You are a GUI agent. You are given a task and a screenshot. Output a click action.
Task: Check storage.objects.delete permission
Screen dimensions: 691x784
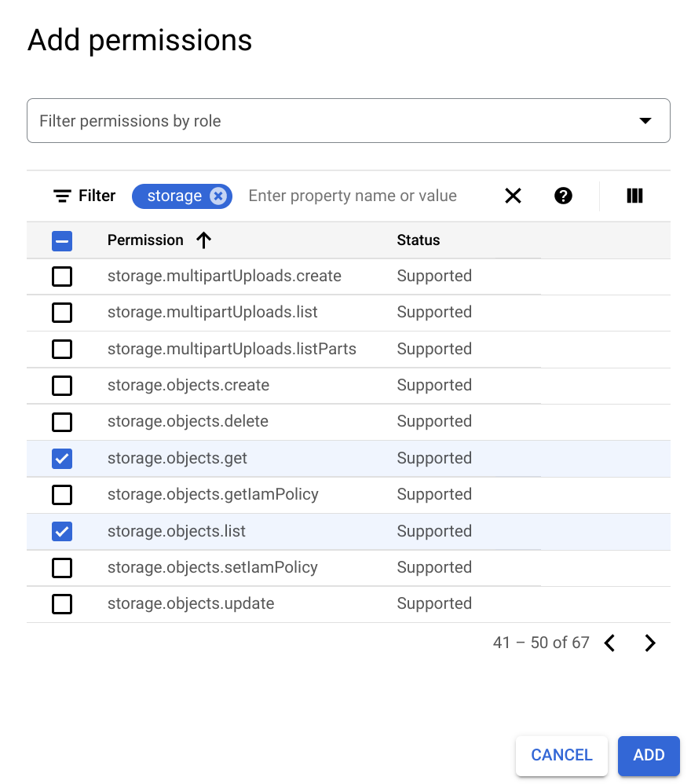click(x=62, y=422)
